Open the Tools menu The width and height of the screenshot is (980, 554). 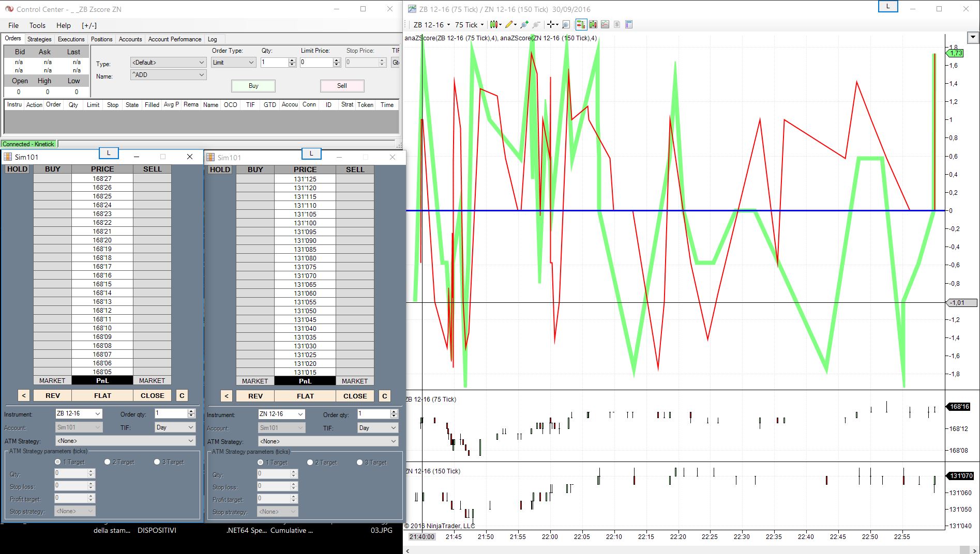tap(37, 25)
